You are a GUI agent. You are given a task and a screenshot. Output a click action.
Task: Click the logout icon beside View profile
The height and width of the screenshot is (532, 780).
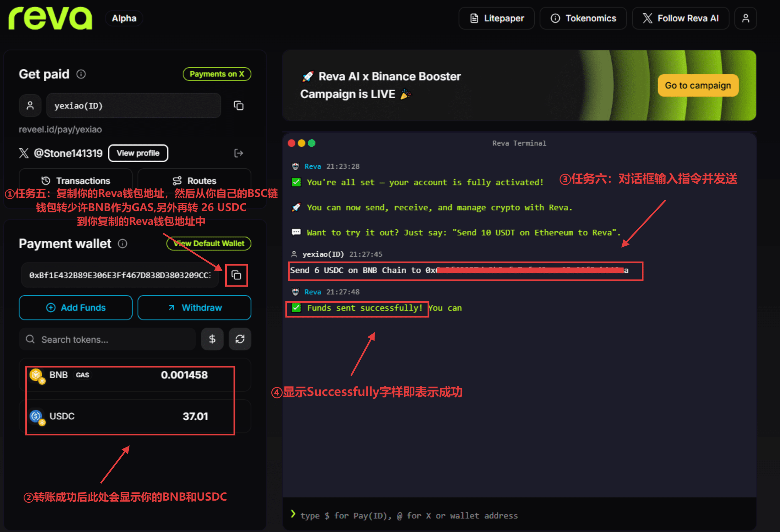[238, 153]
